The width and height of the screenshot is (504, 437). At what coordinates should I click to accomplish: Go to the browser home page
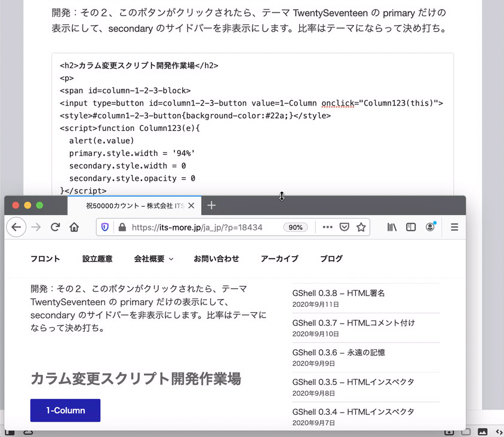tap(74, 227)
